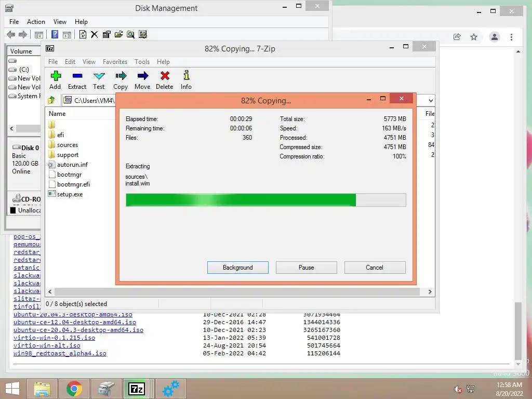Click the Background button in copy dialog
The width and height of the screenshot is (532, 399).
(238, 268)
